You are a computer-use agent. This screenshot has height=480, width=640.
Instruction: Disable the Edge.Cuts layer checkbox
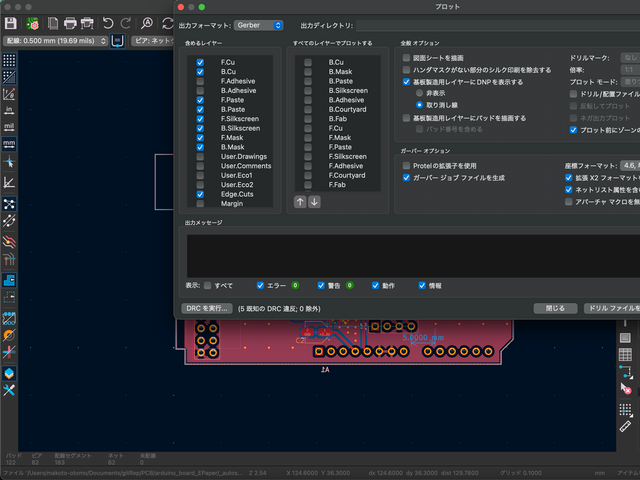201,193
